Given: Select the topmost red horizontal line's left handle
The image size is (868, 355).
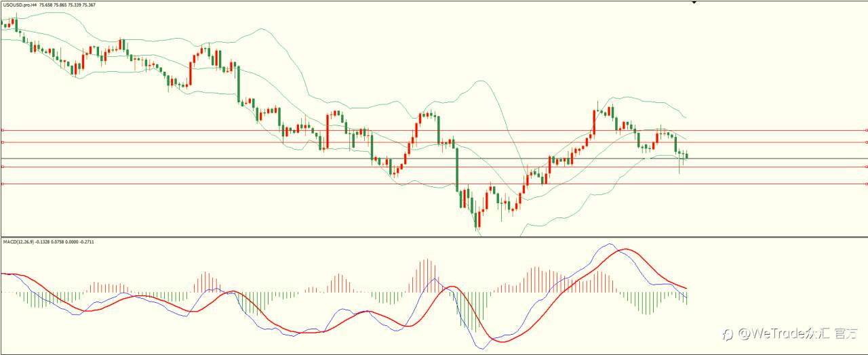Looking at the screenshot, I should tap(2, 130).
